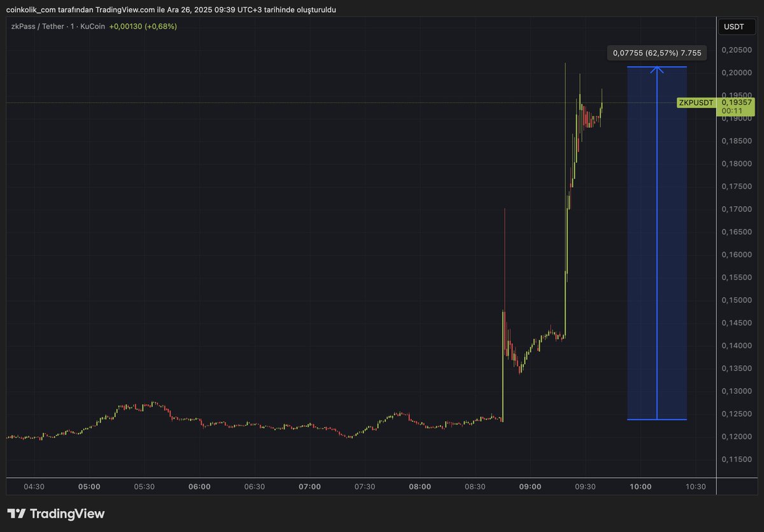The height and width of the screenshot is (532, 764).
Task: Click the measurement tooltip 0,07755 (62,57%)
Action: [657, 53]
